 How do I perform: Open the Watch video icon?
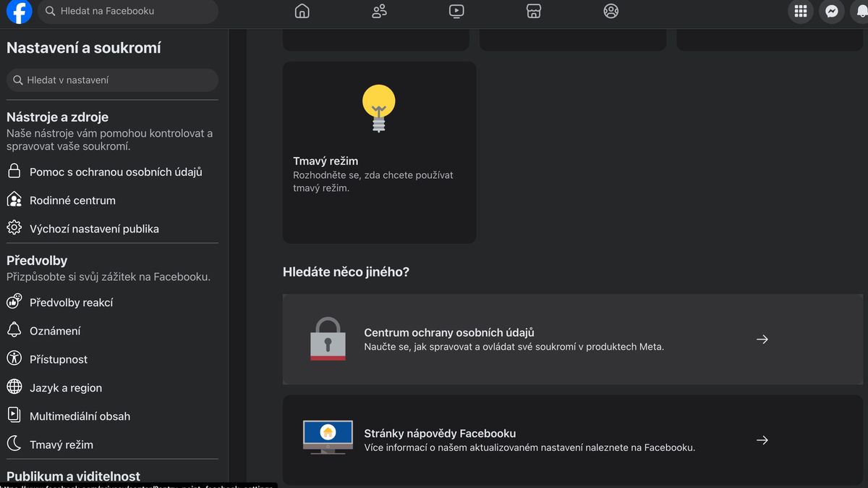click(456, 11)
